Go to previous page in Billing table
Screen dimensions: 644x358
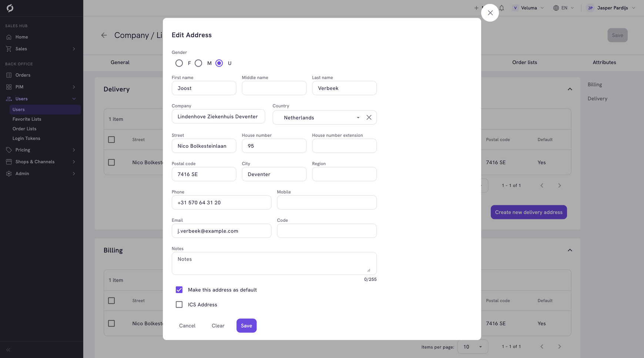542,347
